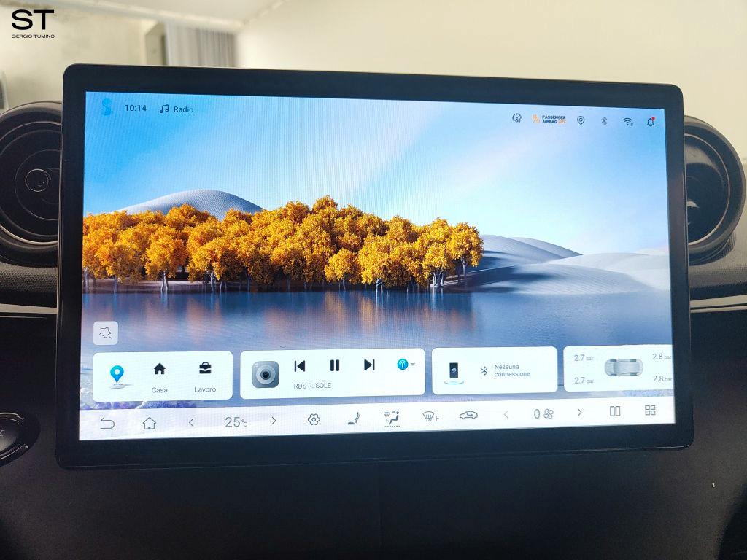Expand the audio source dropdown
The width and height of the screenshot is (747, 560).
coord(406,365)
